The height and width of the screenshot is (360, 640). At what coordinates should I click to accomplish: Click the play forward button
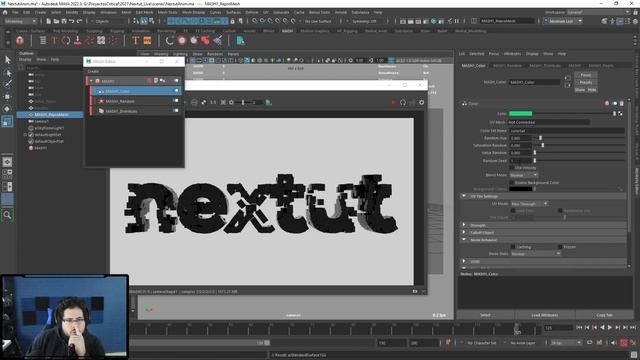[610, 327]
